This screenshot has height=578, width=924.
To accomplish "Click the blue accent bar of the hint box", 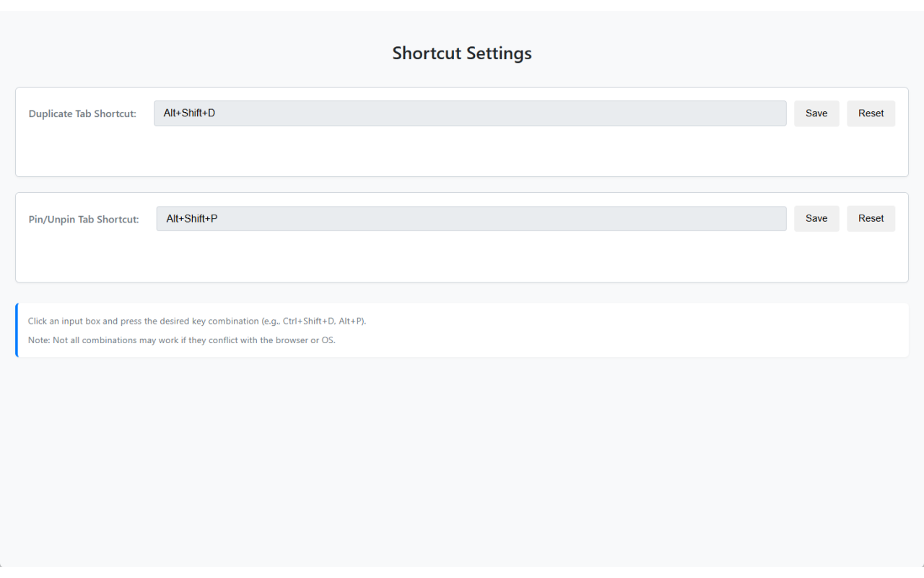I will 17,330.
